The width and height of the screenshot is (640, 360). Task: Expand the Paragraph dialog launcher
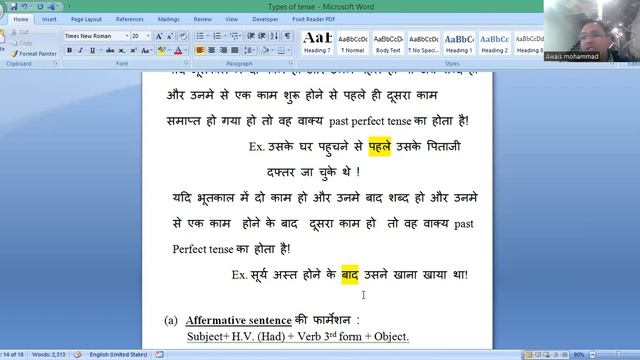tap(291, 63)
